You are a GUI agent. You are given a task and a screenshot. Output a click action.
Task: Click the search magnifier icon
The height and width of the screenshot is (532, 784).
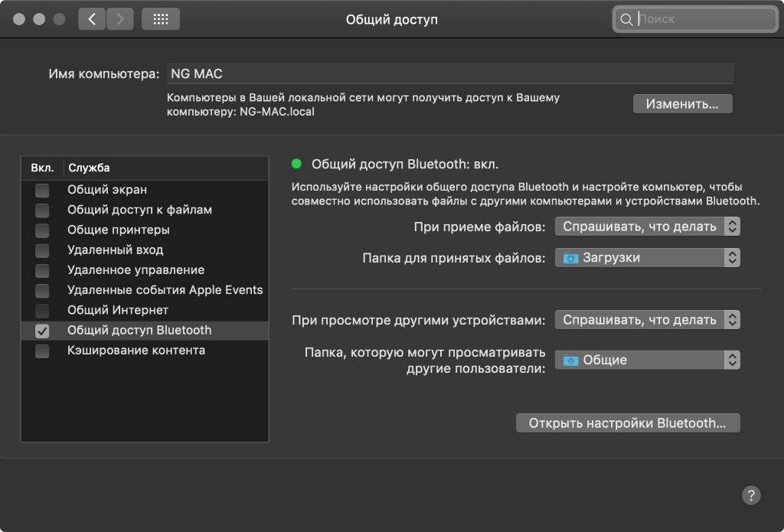(627, 20)
